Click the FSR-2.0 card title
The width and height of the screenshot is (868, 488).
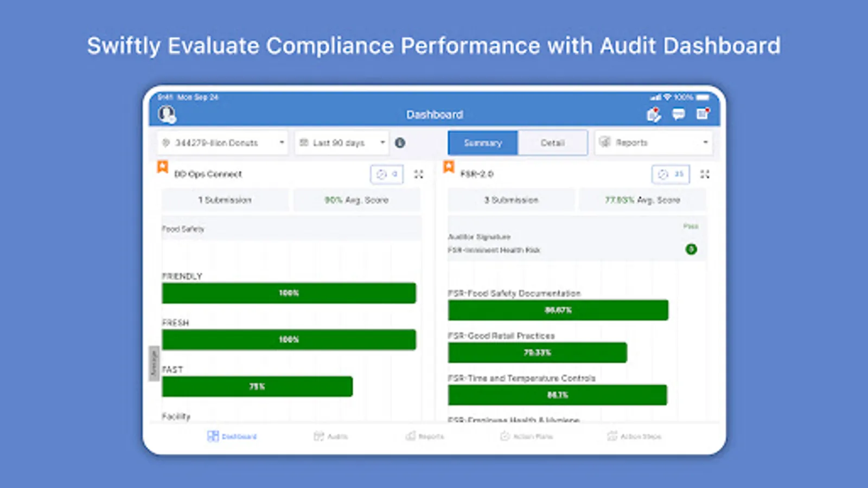pyautogui.click(x=477, y=174)
